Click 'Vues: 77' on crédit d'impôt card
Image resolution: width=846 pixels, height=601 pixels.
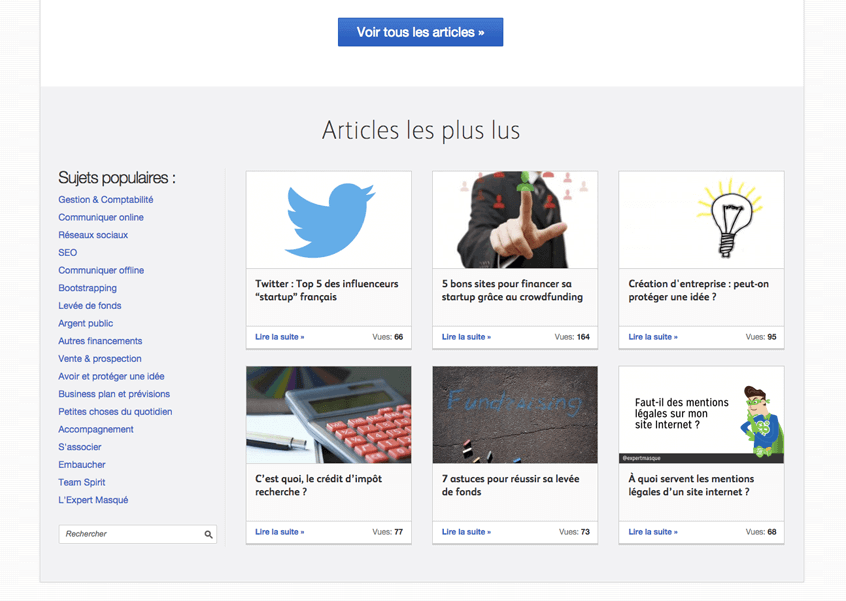click(387, 532)
